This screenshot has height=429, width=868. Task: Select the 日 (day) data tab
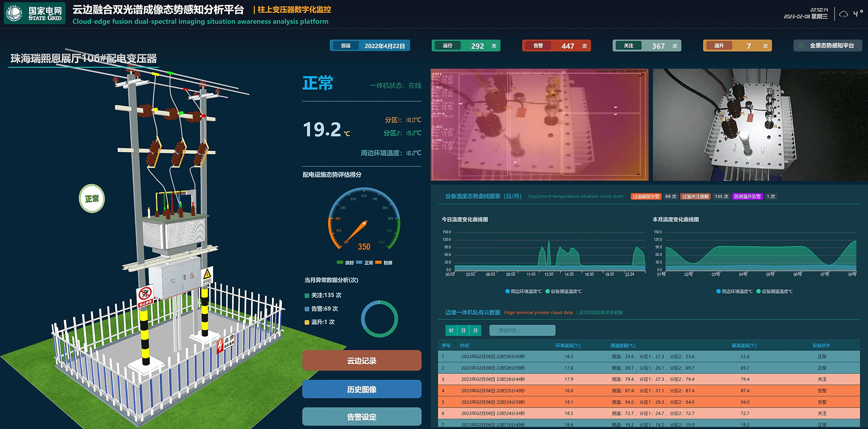(x=463, y=330)
